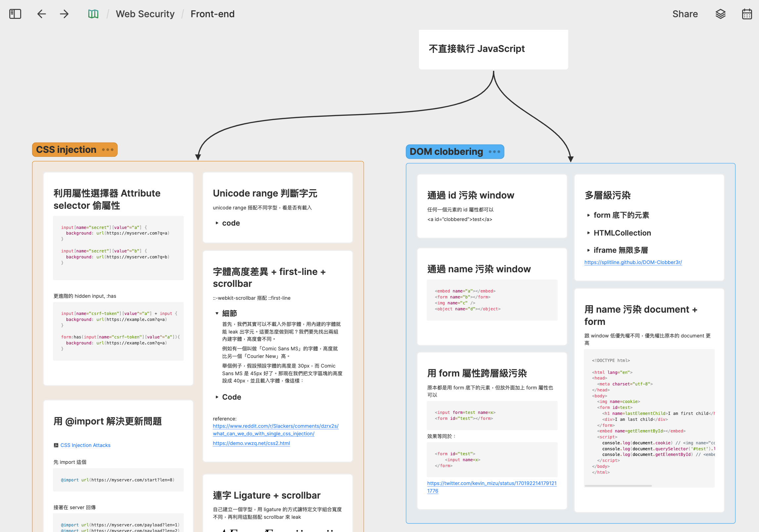Click the '效果等同於：' text
The image size is (759, 532).
[442, 436]
